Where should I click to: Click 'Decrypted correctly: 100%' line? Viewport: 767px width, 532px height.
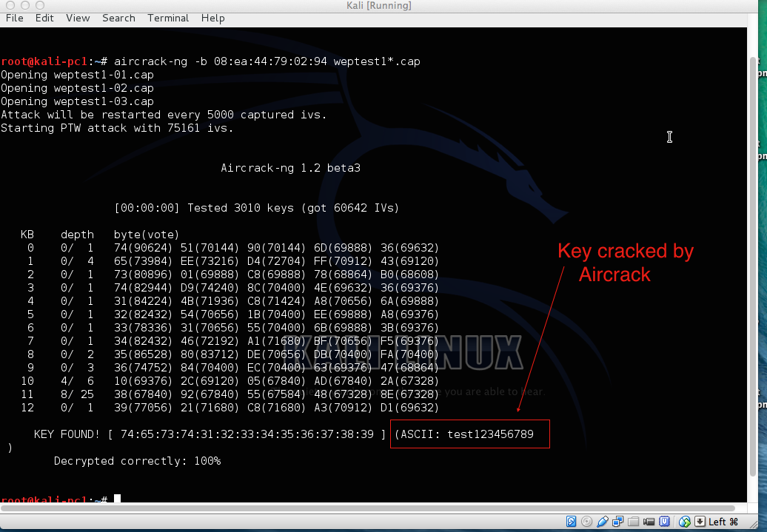coord(138,461)
